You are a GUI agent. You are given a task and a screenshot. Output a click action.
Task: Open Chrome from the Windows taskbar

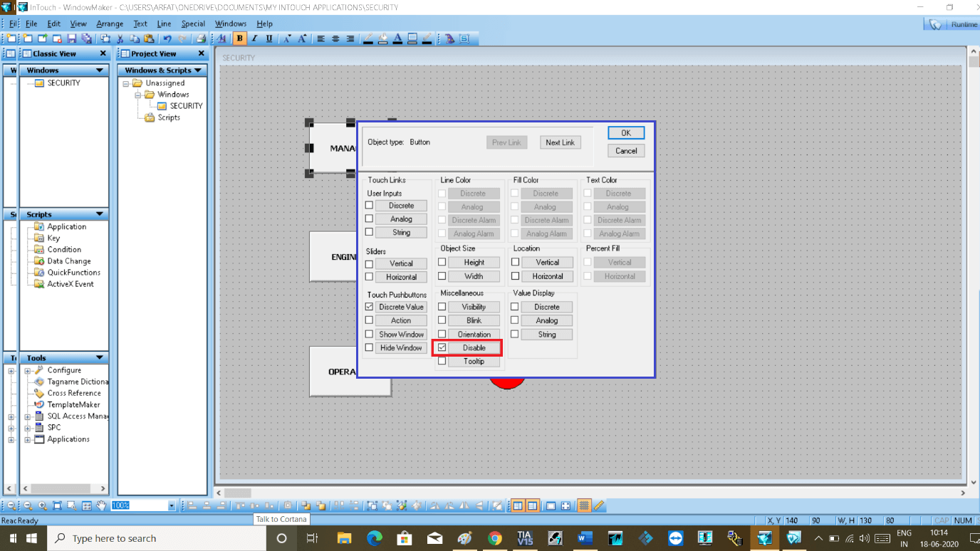495,538
